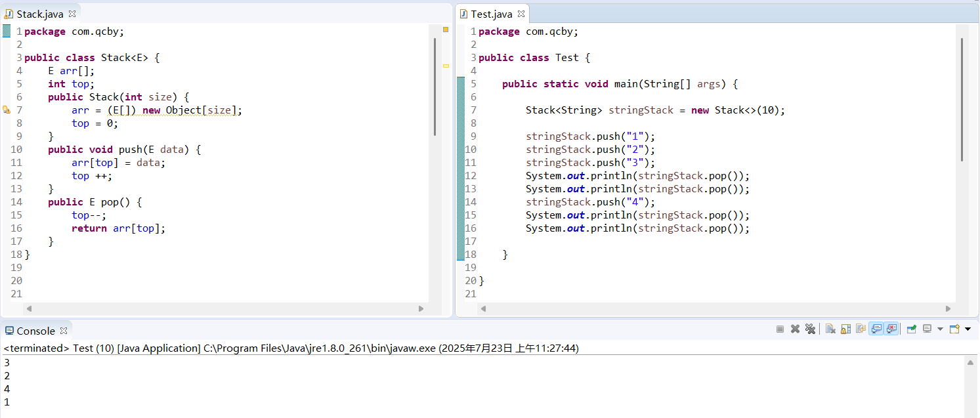
Task: Click left arrow of Stack.java horizontal scrollbar
Action: [29, 308]
